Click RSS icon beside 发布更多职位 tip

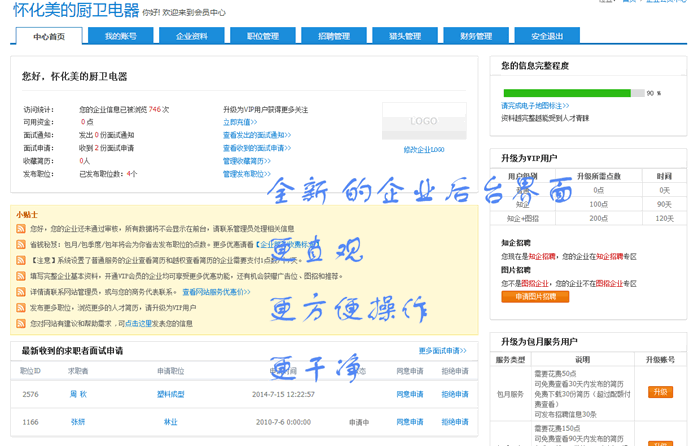tap(21, 308)
